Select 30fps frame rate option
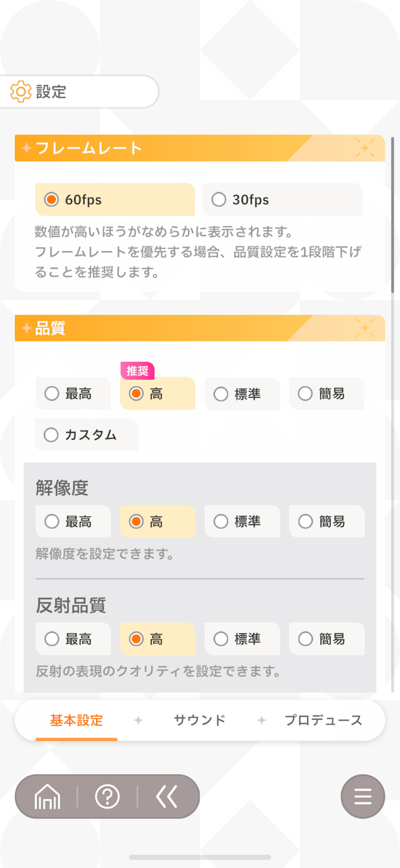Image resolution: width=400 pixels, height=868 pixels. pyautogui.click(x=282, y=199)
